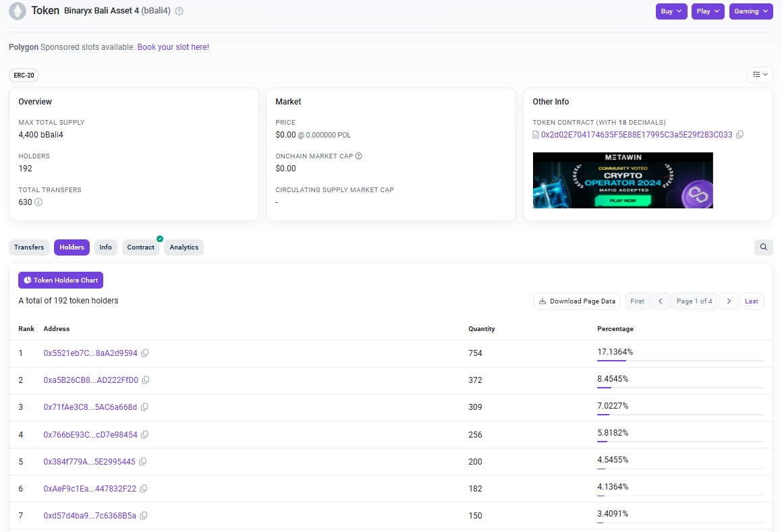This screenshot has width=782, height=532.
Task: Open the card display options dropdown
Action: coord(760,74)
